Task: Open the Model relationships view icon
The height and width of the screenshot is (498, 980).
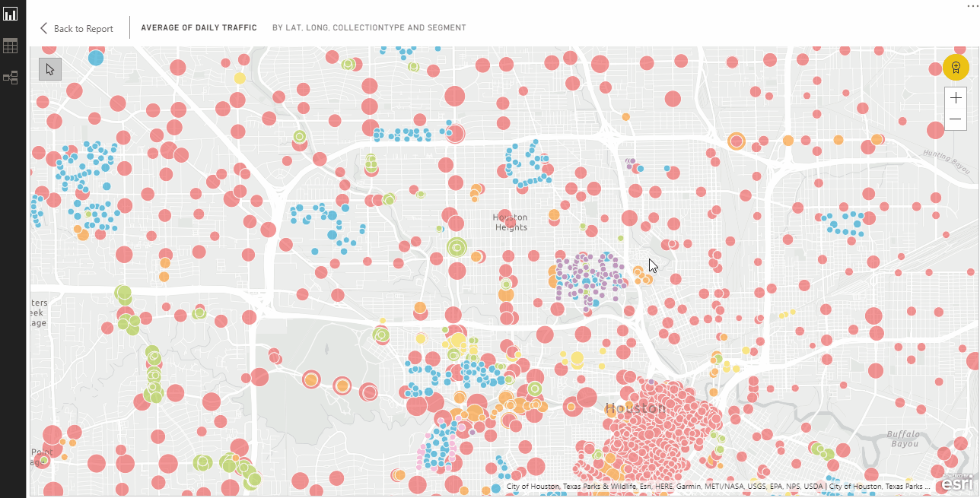Action: coord(11,78)
